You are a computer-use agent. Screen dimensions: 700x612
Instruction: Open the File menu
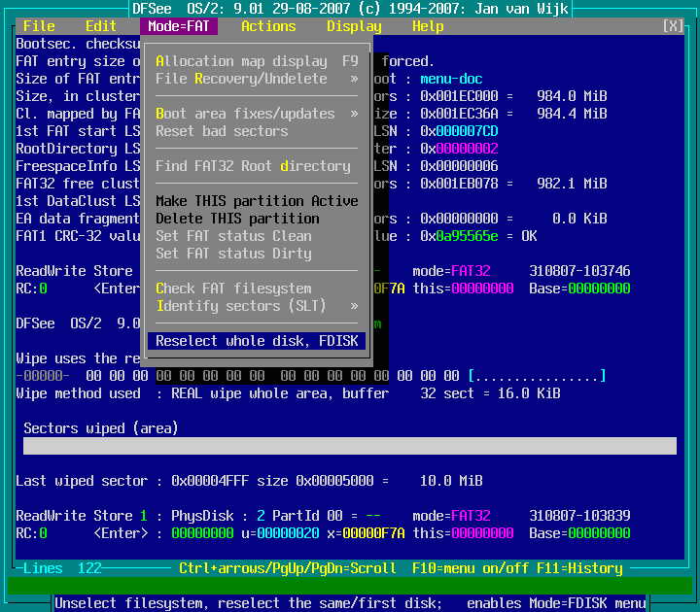tap(39, 26)
